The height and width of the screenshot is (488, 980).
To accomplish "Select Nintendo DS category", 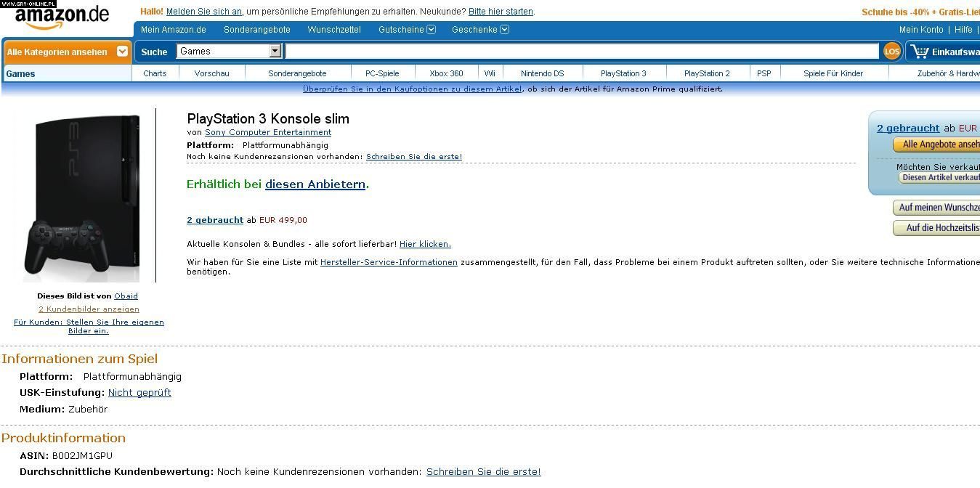I will (x=542, y=73).
